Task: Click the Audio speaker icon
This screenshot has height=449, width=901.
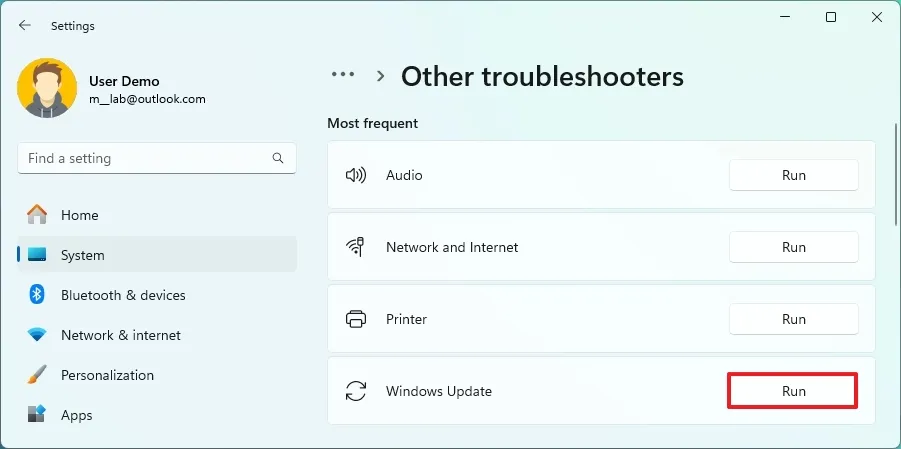Action: tap(356, 175)
